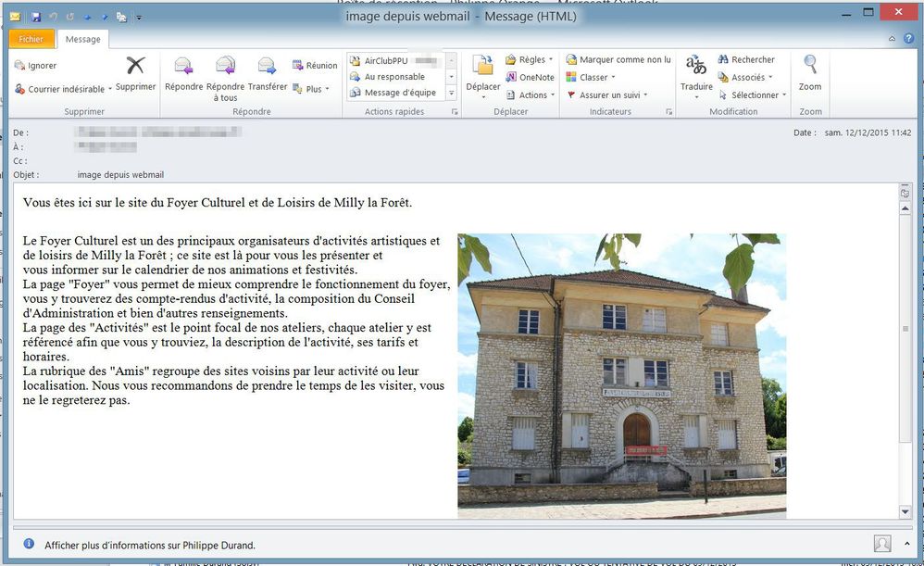Forward message with Transférer icon
The height and width of the screenshot is (566, 924).
(x=268, y=67)
